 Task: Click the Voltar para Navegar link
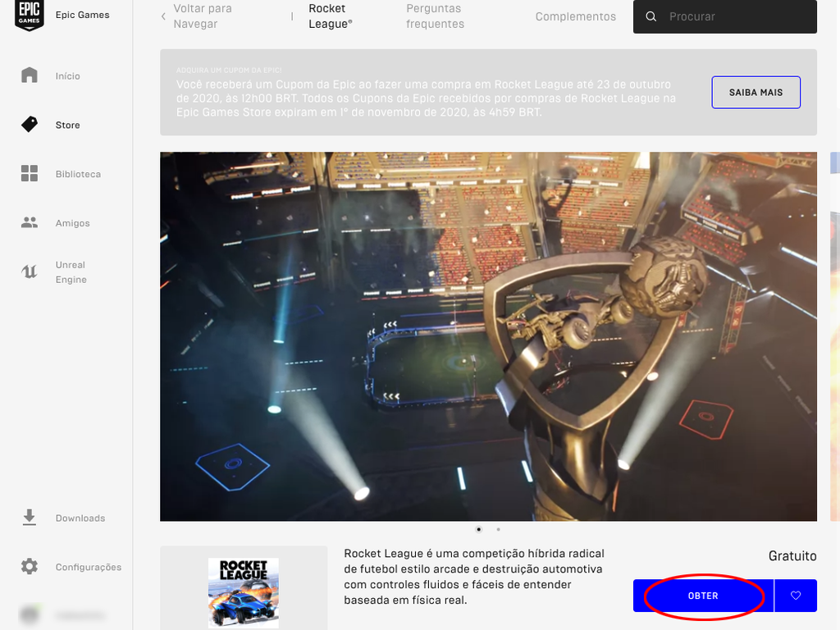point(203,16)
